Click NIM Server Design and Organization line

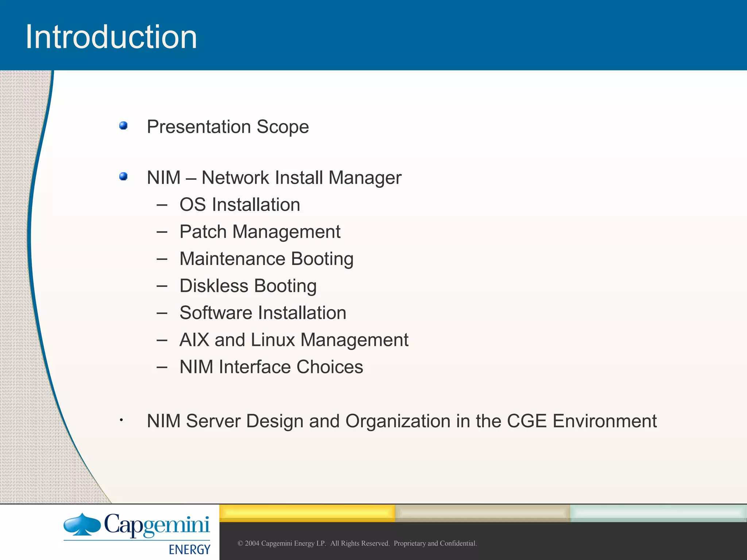click(x=401, y=421)
